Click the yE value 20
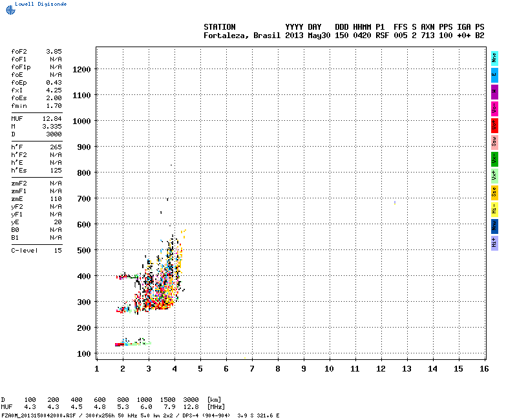The width and height of the screenshot is (517, 420). click(x=58, y=222)
